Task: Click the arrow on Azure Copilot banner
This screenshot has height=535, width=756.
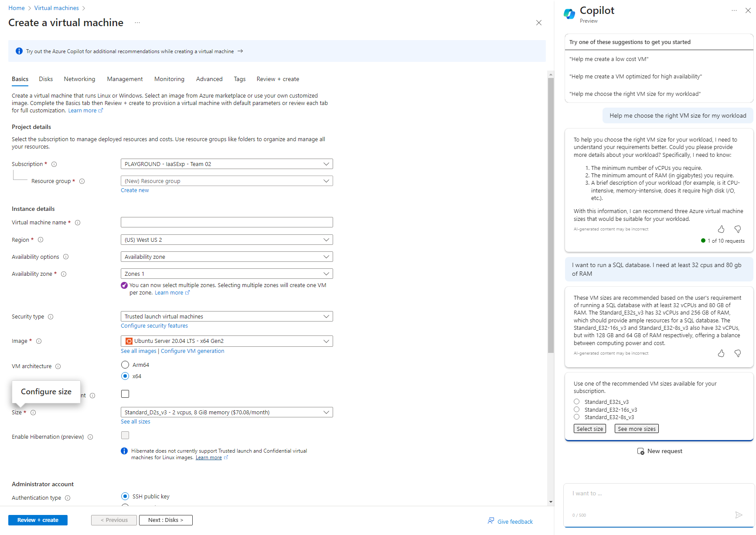Action: 240,51
